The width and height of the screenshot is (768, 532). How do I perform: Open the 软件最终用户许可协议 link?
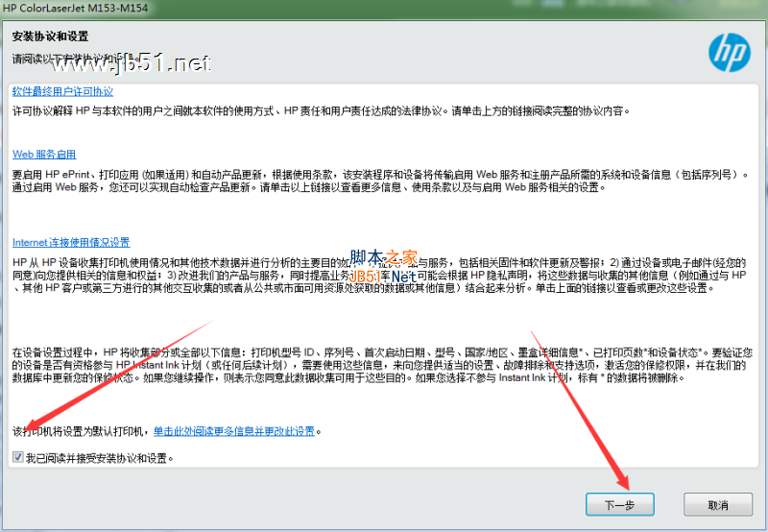(62, 91)
